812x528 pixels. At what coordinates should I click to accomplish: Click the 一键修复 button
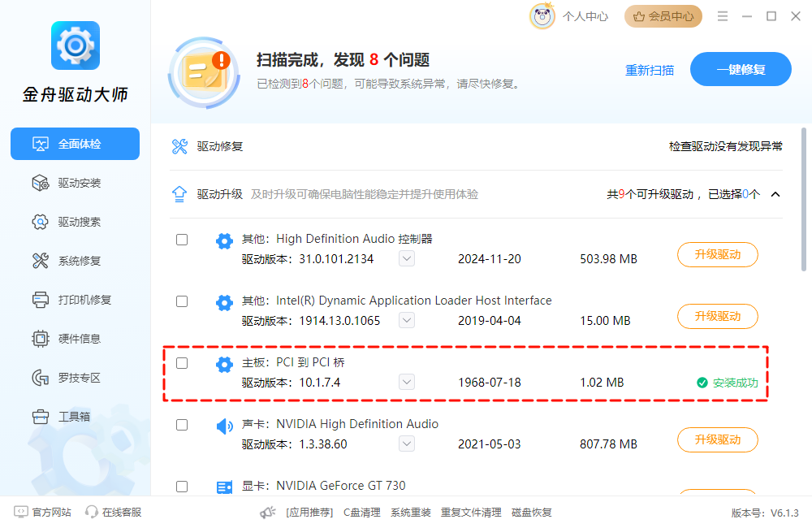(741, 69)
